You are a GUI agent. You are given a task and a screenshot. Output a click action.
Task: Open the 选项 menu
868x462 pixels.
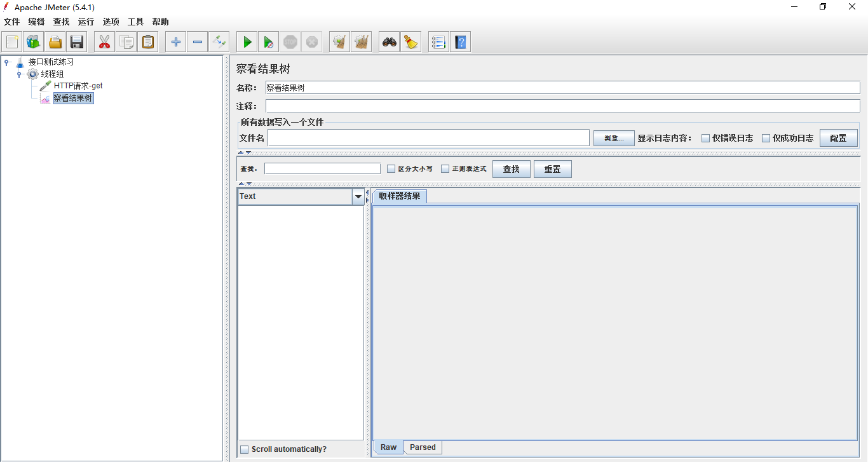(111, 22)
